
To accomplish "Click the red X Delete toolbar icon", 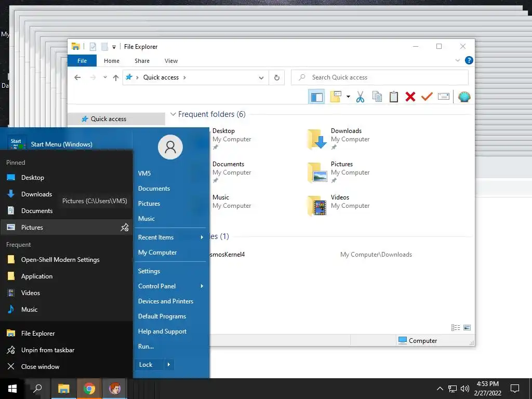I will pos(410,97).
